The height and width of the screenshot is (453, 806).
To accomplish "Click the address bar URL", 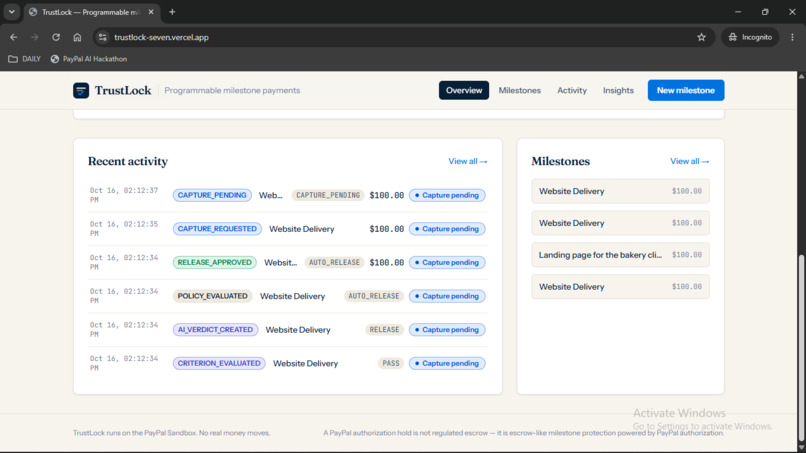I will (161, 37).
